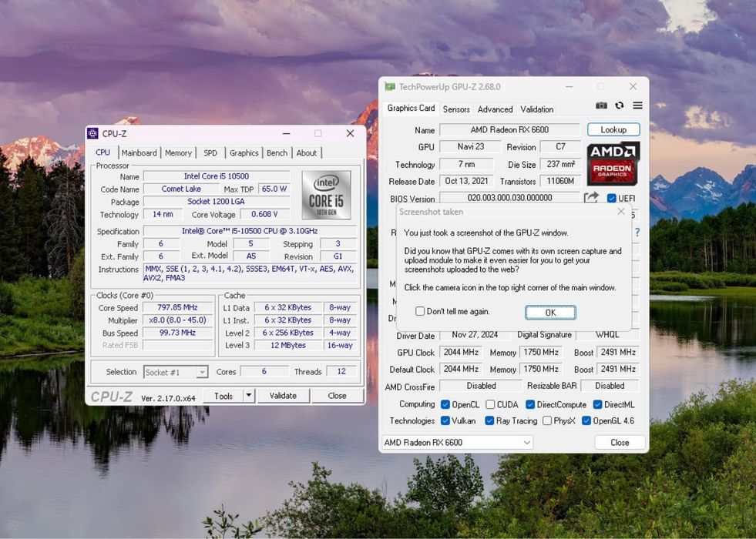Click the Die Size value 237 mm²

click(x=560, y=164)
